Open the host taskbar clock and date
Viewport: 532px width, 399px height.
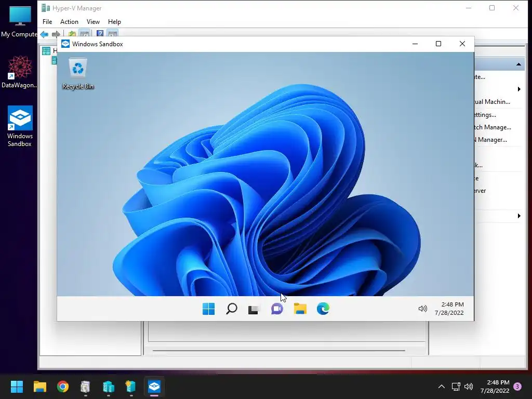pyautogui.click(x=495, y=387)
